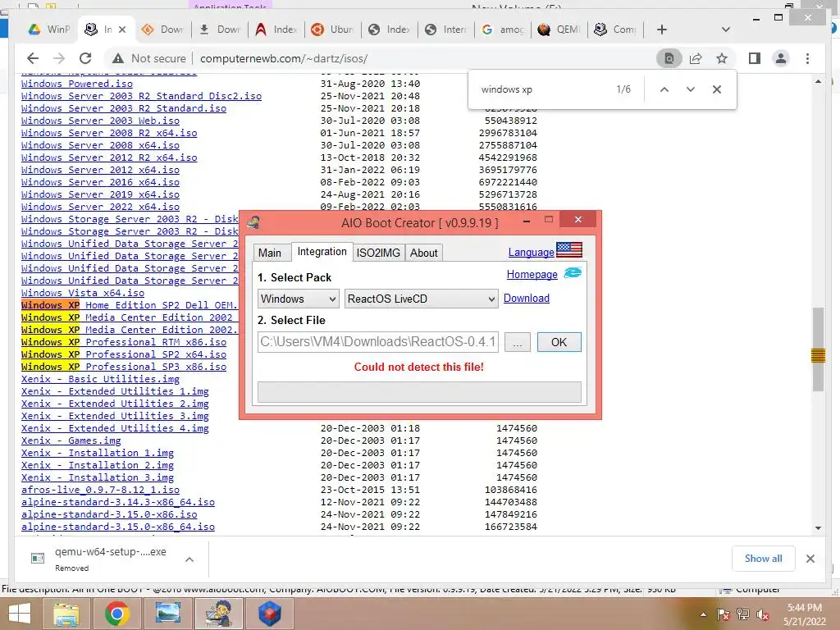The width and height of the screenshot is (840, 630).
Task: Click the page scrollbar's down arrow
Action: 818,528
